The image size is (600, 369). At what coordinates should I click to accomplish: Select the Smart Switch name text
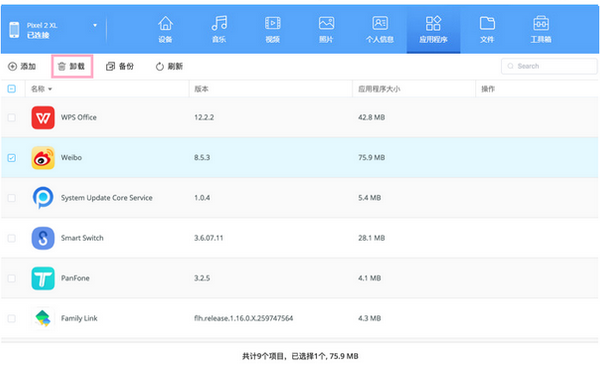82,238
